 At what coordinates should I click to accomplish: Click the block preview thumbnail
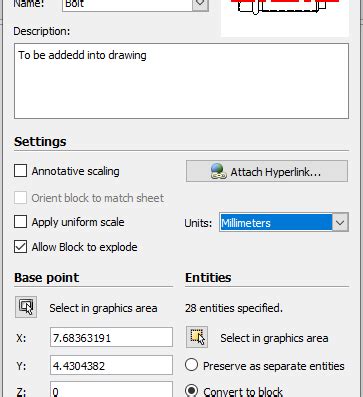click(285, 18)
